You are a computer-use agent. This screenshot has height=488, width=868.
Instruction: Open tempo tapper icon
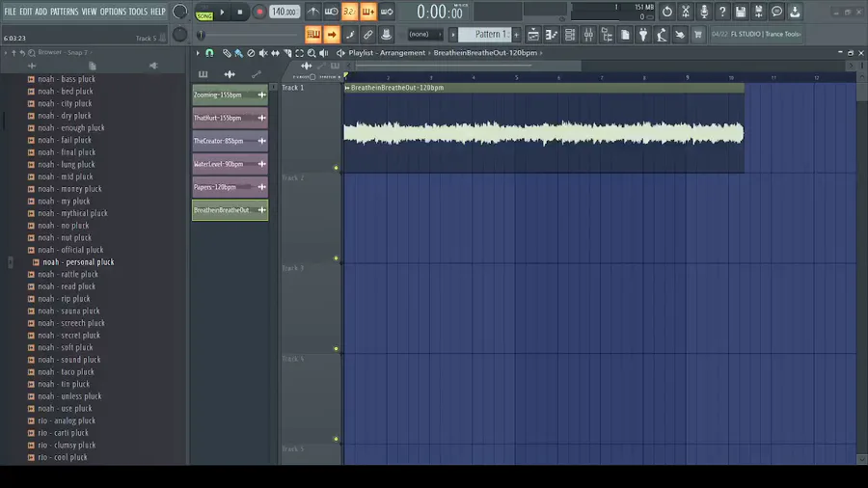(x=662, y=35)
